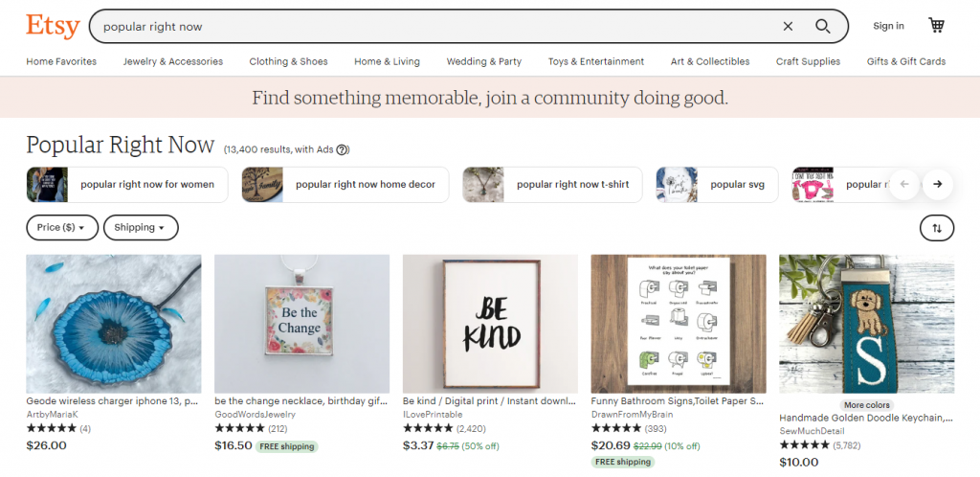Image resolution: width=980 pixels, height=477 pixels.
Task: Clear the search box with X
Action: coord(788,27)
